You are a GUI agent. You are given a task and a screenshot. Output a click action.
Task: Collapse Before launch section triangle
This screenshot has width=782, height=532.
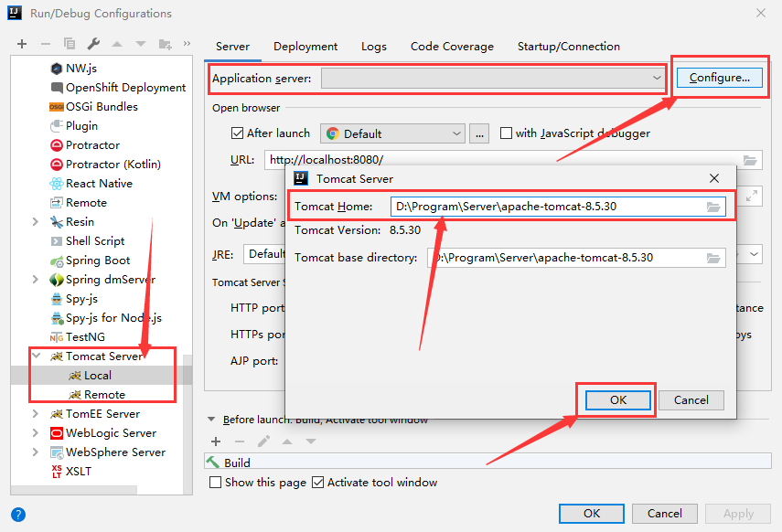pyautogui.click(x=211, y=420)
